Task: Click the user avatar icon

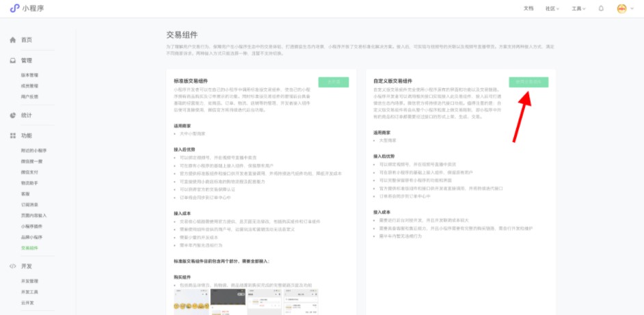Action: tap(622, 9)
